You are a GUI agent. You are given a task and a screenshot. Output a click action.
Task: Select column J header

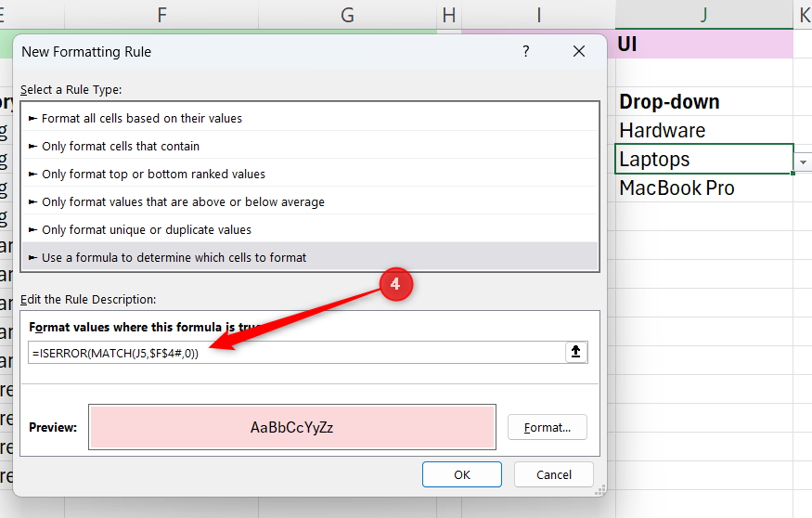click(x=704, y=15)
